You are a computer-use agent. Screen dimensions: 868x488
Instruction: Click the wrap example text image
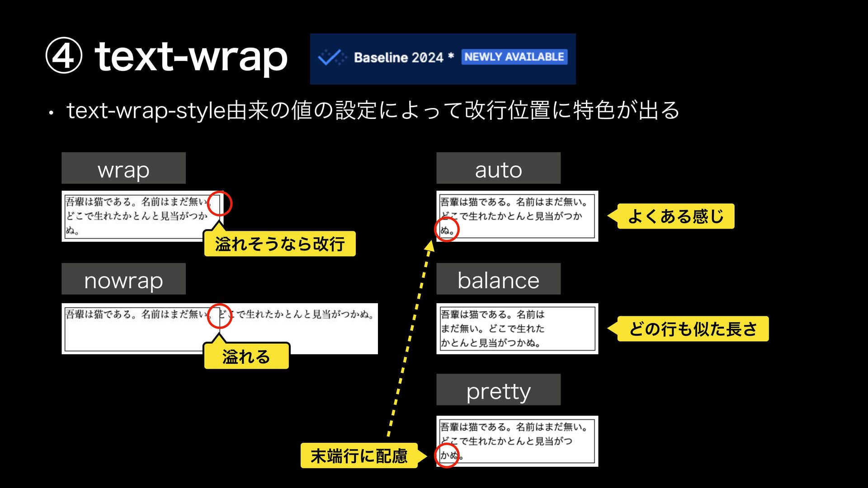[x=142, y=216]
